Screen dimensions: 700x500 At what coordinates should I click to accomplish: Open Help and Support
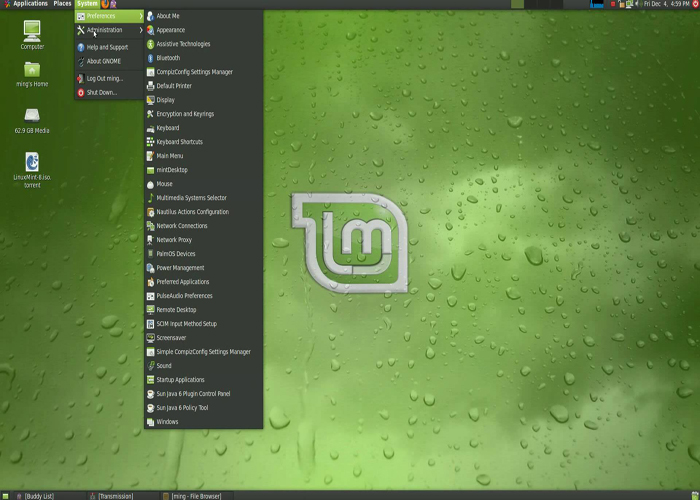click(x=109, y=47)
